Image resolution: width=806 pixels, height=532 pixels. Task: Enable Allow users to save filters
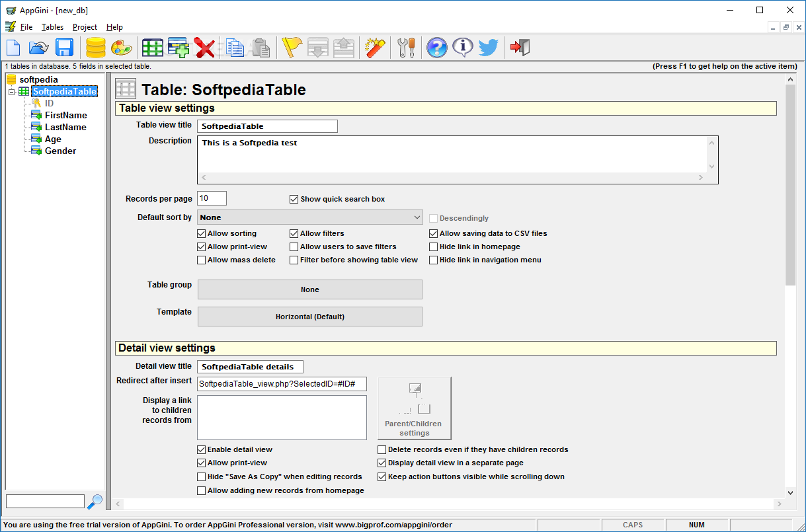[x=294, y=247]
